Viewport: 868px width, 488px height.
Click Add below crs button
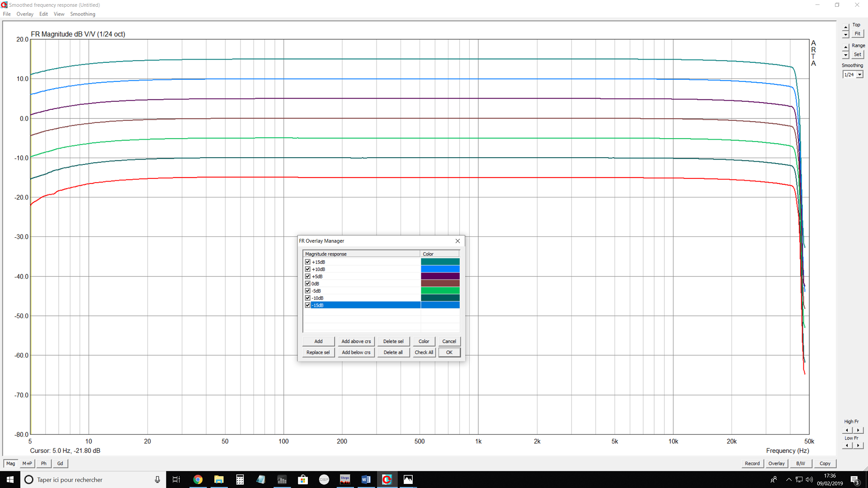[356, 352]
